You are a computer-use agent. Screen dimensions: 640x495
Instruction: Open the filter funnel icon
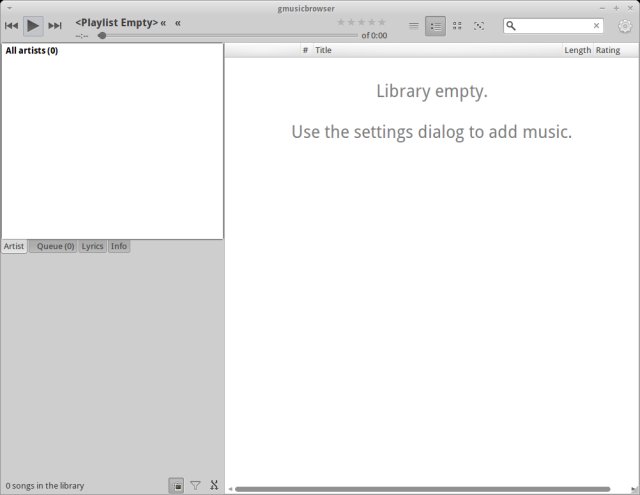pos(196,485)
